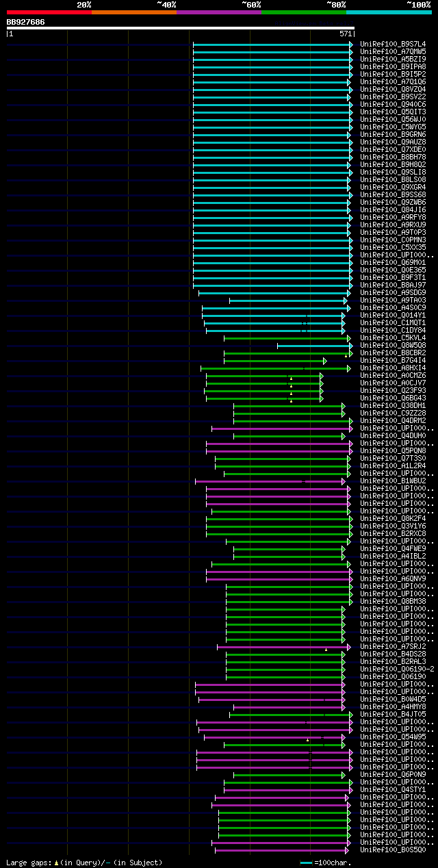Select the UniRef100_B2RXC8 label
The height and width of the screenshot is (868, 438).
click(393, 533)
